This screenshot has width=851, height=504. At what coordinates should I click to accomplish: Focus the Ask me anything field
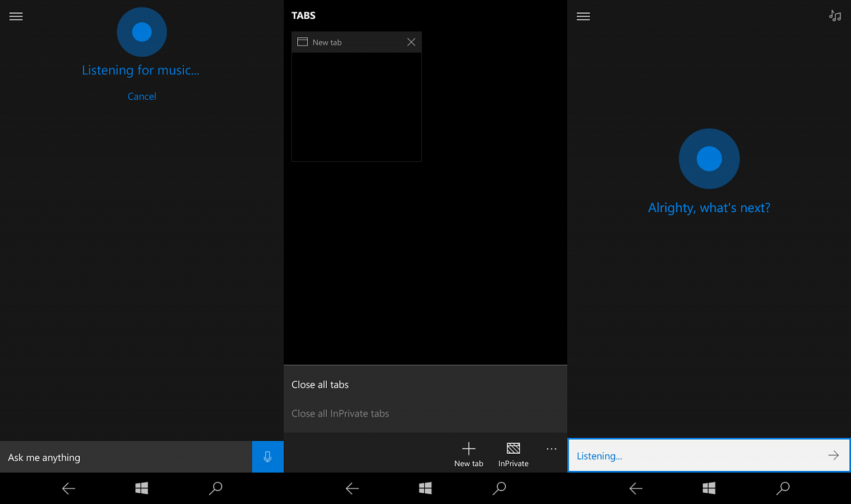126,457
